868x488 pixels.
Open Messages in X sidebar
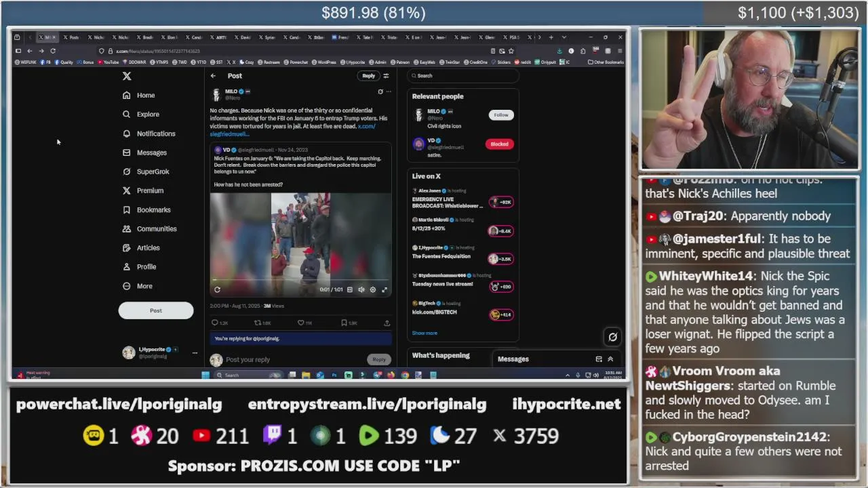pyautogui.click(x=144, y=152)
